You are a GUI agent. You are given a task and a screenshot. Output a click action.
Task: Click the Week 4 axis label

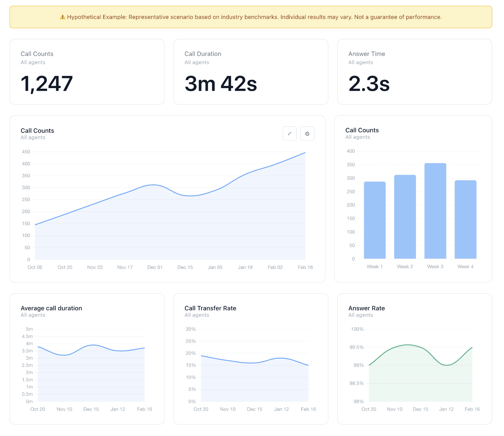tap(466, 267)
